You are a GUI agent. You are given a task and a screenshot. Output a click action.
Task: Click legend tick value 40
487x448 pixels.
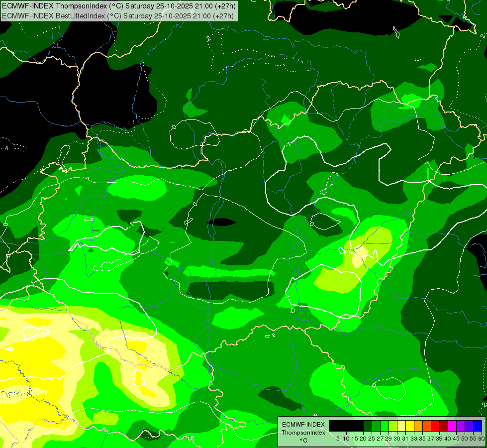tap(448, 439)
